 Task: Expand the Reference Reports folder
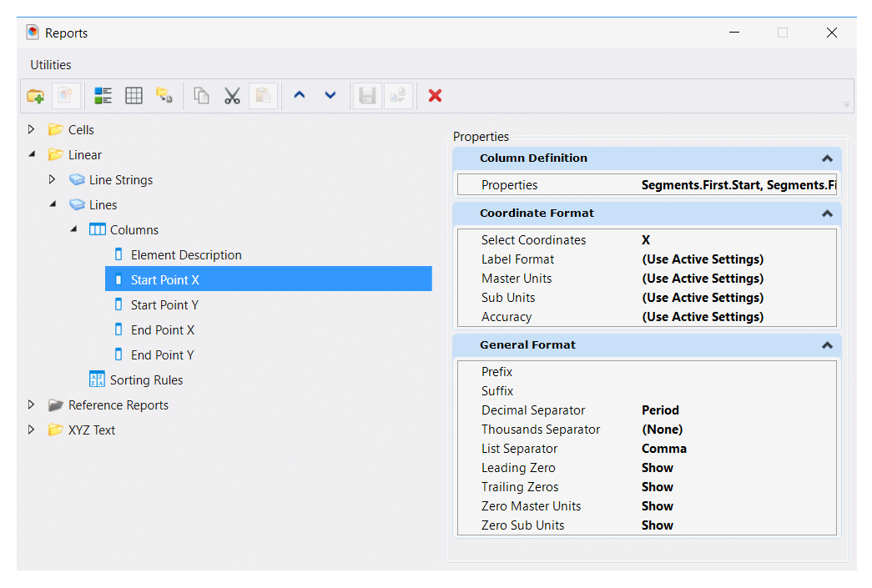32,405
